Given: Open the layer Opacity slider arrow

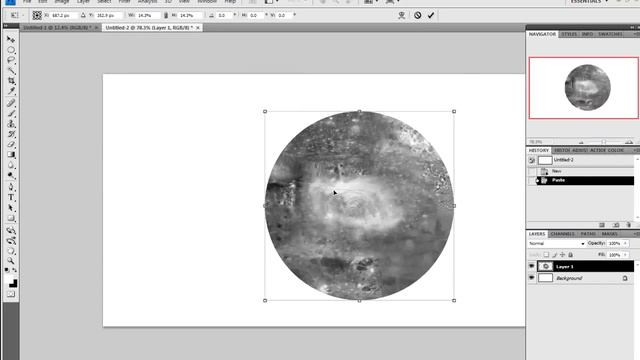Looking at the screenshot, I should [x=625, y=243].
